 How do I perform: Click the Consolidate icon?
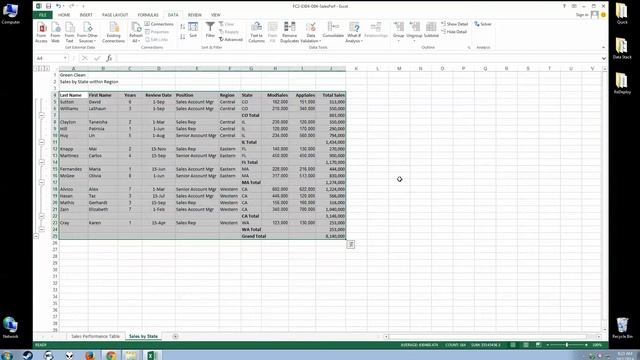[333, 30]
